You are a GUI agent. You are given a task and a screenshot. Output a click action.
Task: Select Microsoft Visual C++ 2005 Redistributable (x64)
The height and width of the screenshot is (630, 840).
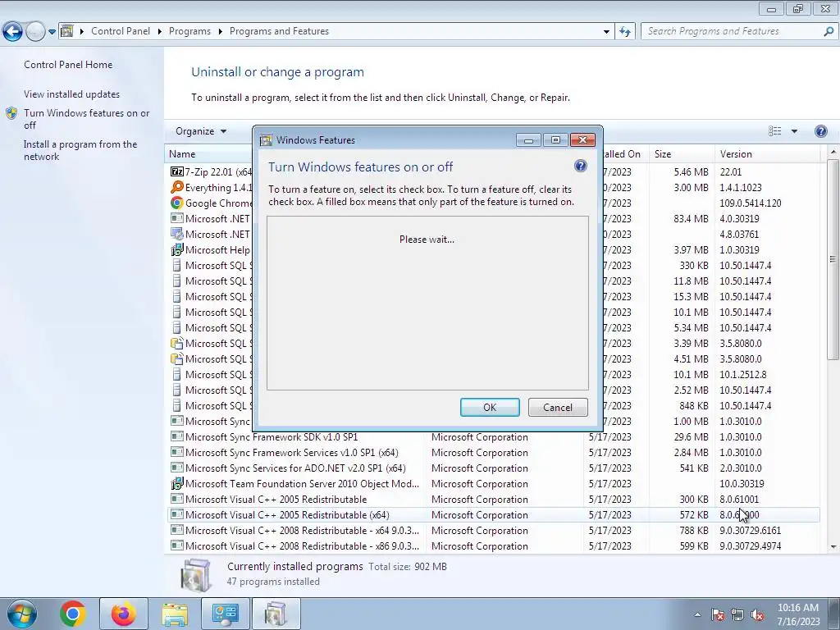pos(494,515)
